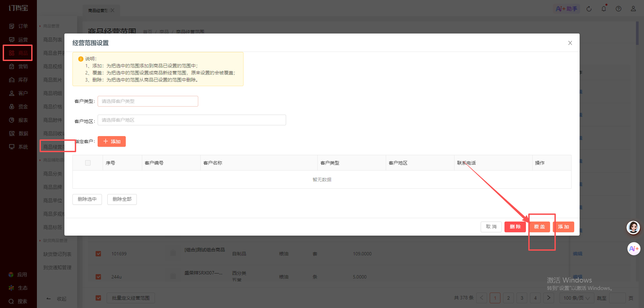The image size is (644, 308).
Task: Open the 系统 sidebar icon
Action: (12, 147)
